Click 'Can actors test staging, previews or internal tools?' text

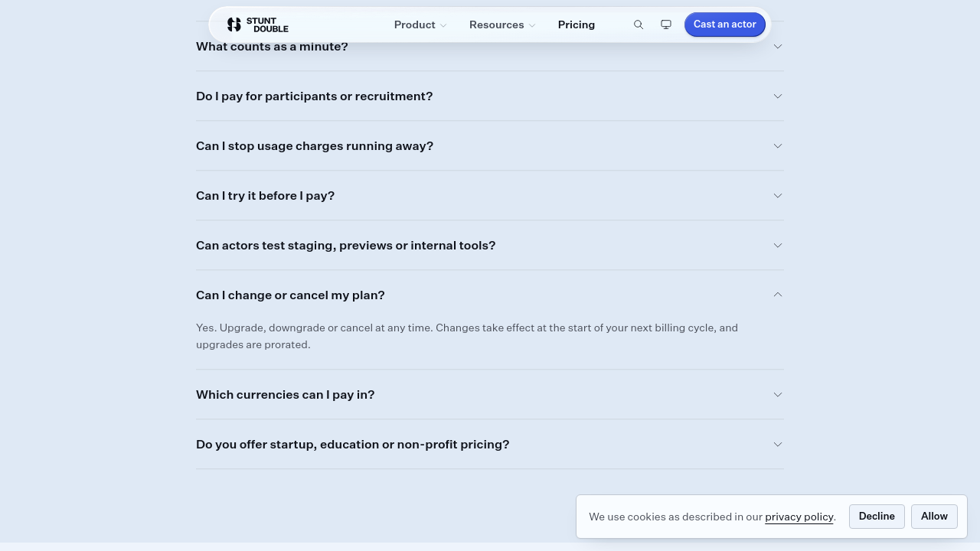click(345, 246)
